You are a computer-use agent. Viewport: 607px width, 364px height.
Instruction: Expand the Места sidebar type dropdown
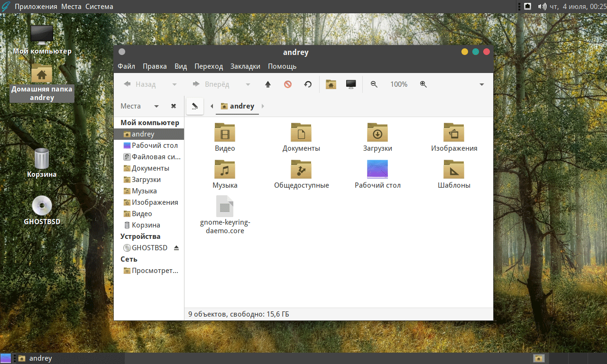coord(156,106)
